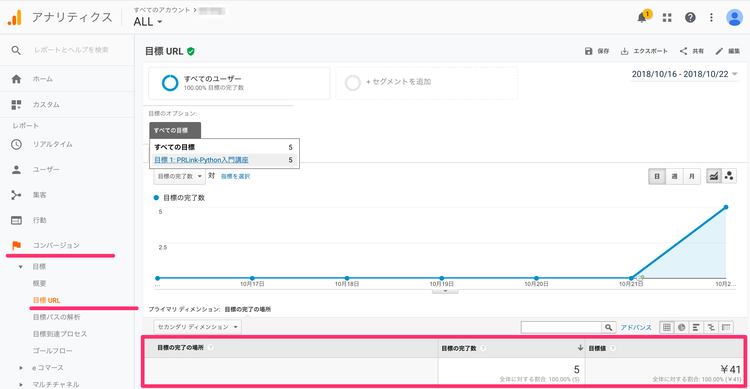The height and width of the screenshot is (389, 750).
Task: Click the すべてのユーザー segment
Action: click(239, 83)
